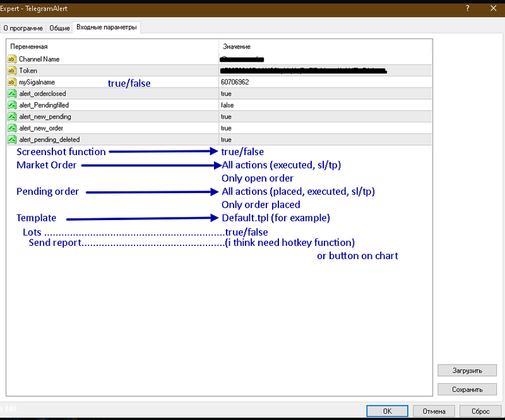Screen dimensions: 505x420
Task: Select the alert_new_order value true
Action: point(325,128)
